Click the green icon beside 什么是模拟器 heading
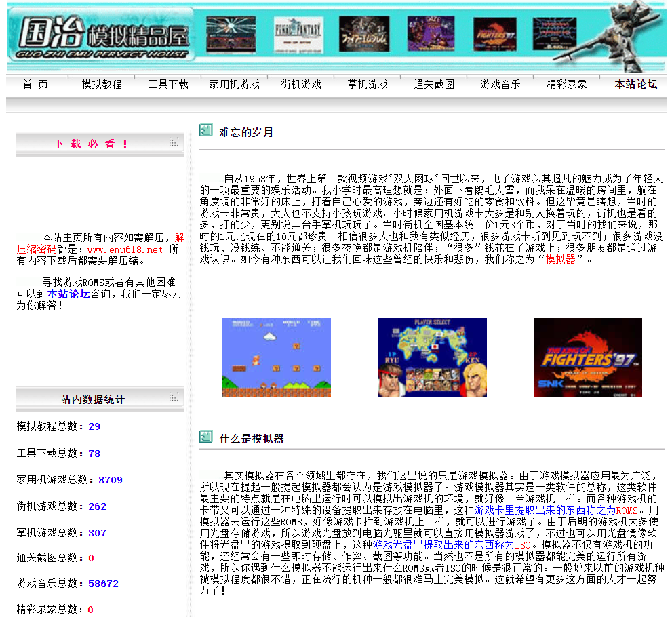This screenshot has width=672, height=617. (205, 437)
